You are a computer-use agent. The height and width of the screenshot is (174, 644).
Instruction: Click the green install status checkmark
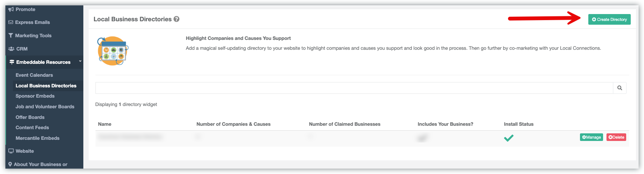click(x=509, y=138)
